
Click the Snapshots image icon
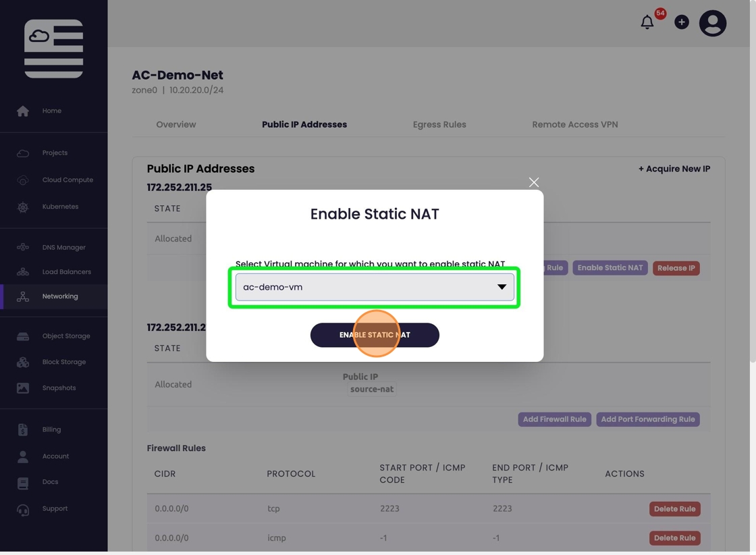[23, 388]
